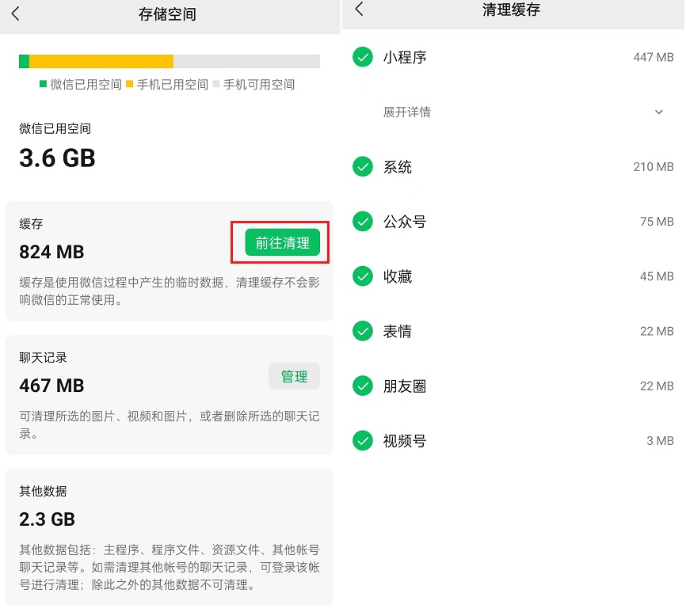Tap the 小程序 row label

point(405,57)
